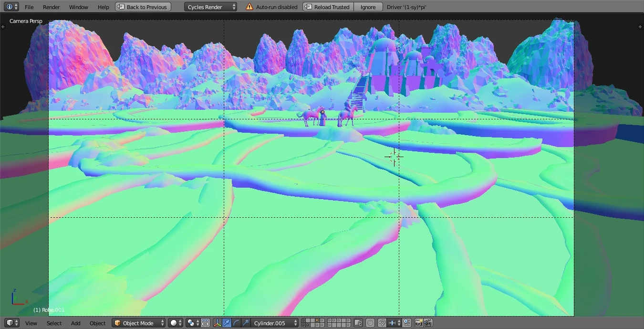Toggle snap magnet icon
The width and height of the screenshot is (644, 329).
[382, 323]
